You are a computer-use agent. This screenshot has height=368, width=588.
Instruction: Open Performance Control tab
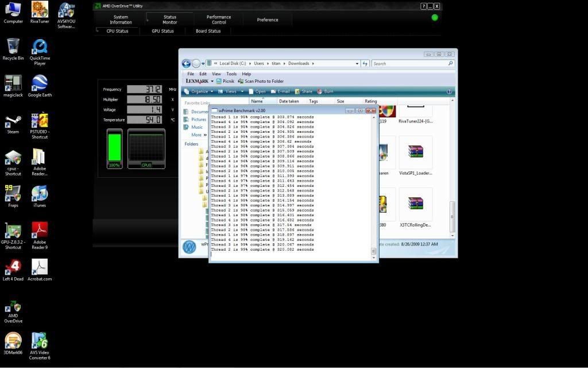(219, 20)
